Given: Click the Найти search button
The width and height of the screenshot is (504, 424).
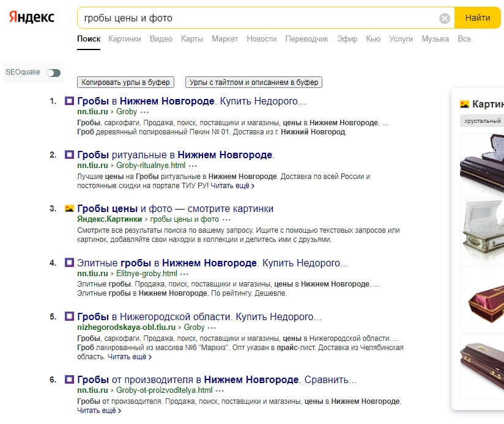Looking at the screenshot, I should click(478, 18).
